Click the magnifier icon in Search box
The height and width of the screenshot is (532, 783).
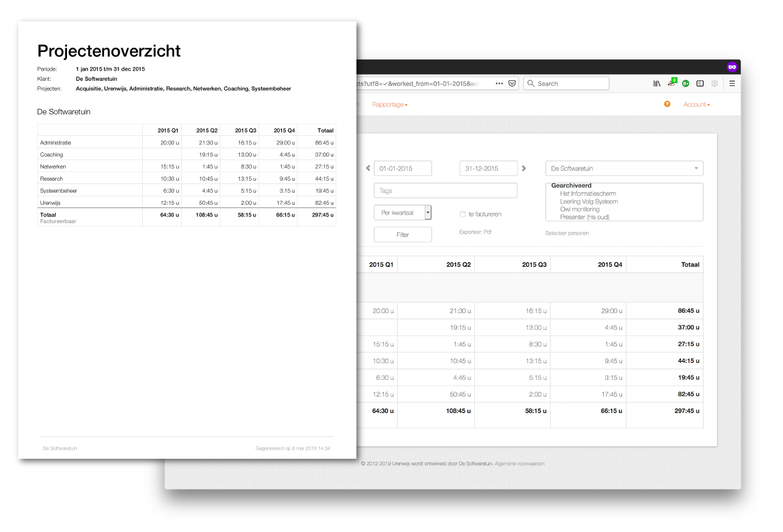[x=531, y=83]
